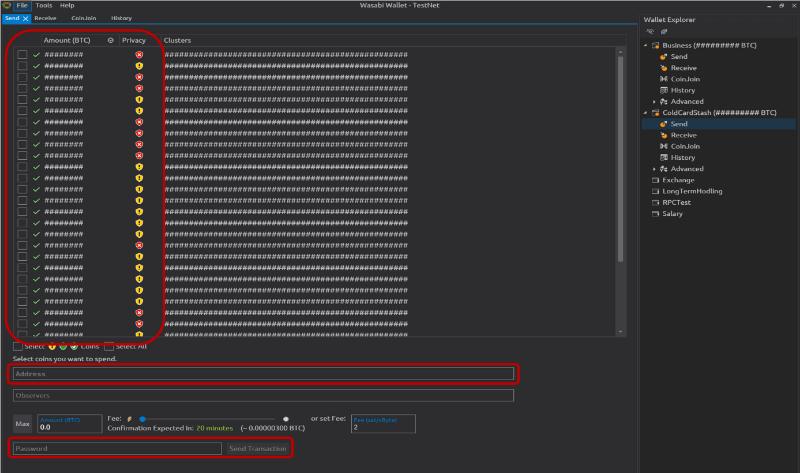Close the Send tab with X icon

[25, 18]
